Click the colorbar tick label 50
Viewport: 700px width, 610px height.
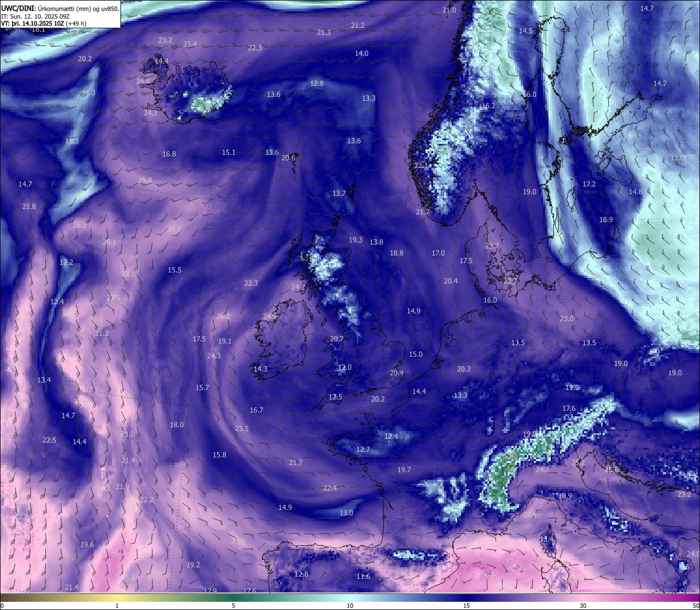(x=695, y=606)
